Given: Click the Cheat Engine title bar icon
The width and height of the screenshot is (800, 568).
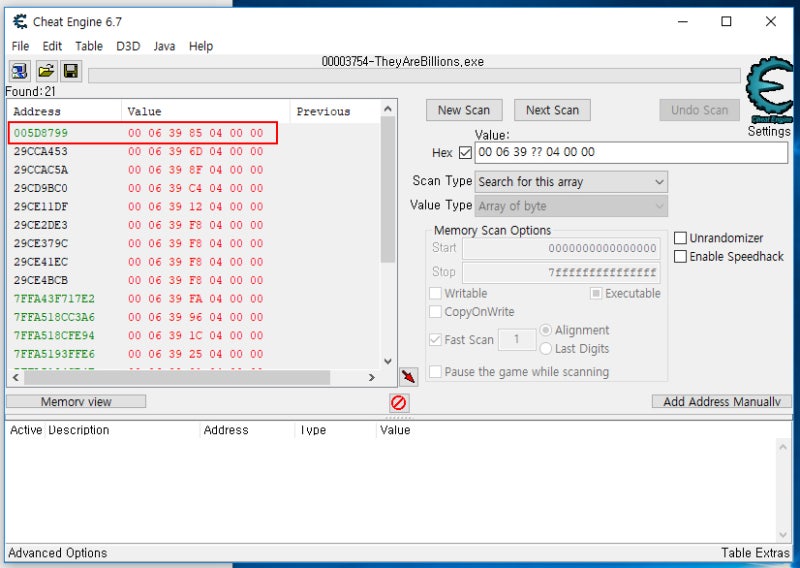Looking at the screenshot, I should coord(20,21).
